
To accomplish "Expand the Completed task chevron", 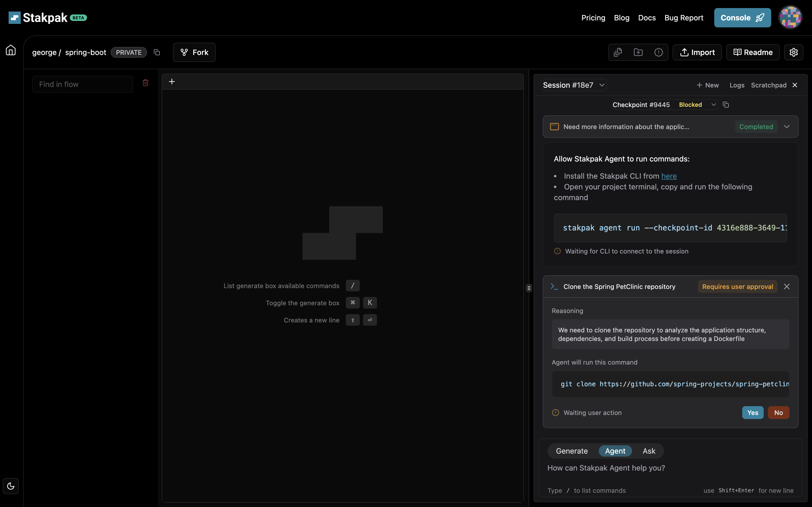I will [x=786, y=127].
